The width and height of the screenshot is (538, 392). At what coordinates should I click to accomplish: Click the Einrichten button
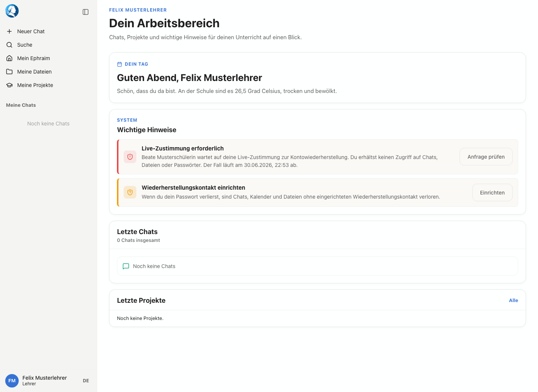(492, 193)
